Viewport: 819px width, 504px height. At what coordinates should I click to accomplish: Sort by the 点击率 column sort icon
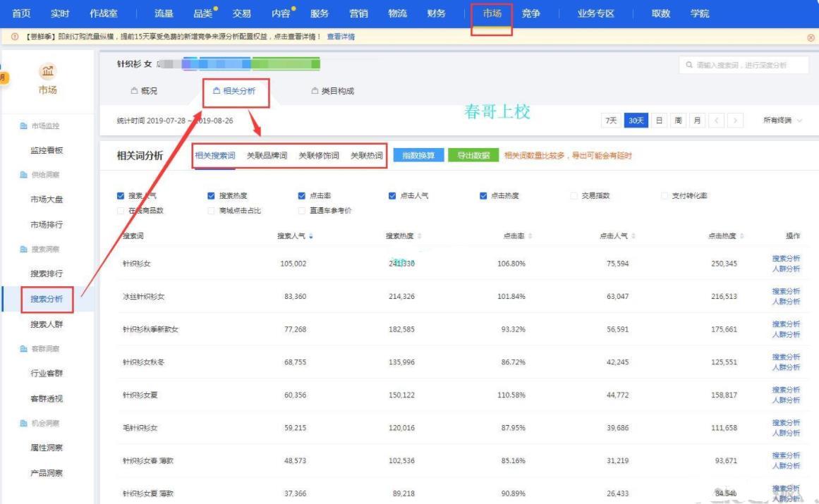coord(530,236)
